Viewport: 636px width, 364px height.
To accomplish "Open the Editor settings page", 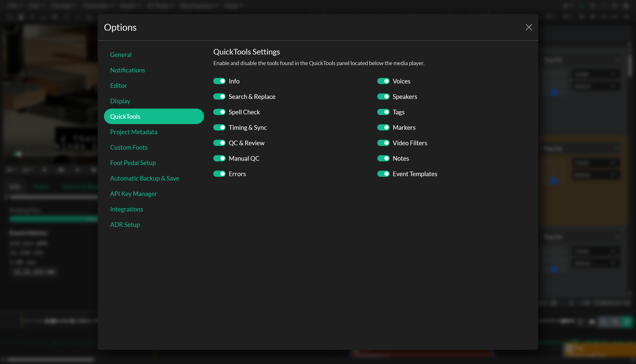I will 119,85.
